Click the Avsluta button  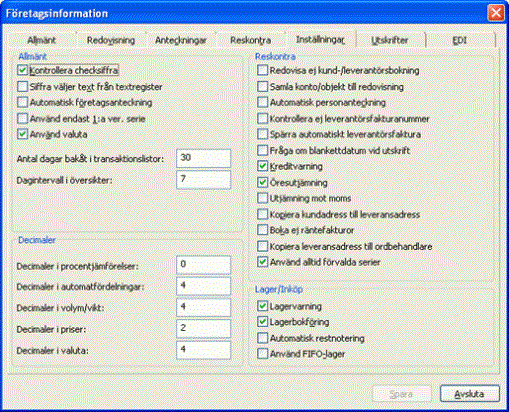click(470, 394)
